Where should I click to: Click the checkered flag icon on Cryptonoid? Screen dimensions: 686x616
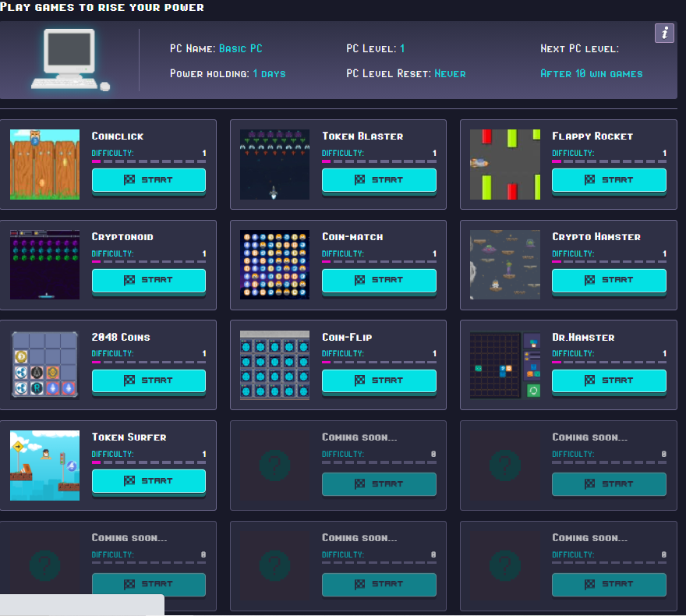(129, 280)
